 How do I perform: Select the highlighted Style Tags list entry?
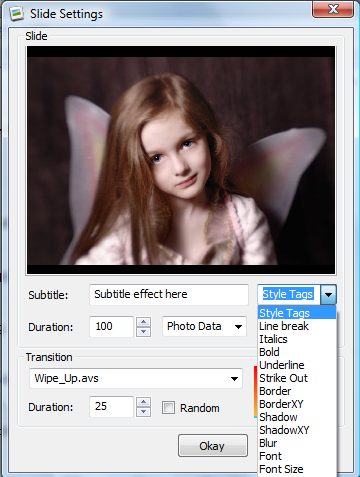pos(297,313)
